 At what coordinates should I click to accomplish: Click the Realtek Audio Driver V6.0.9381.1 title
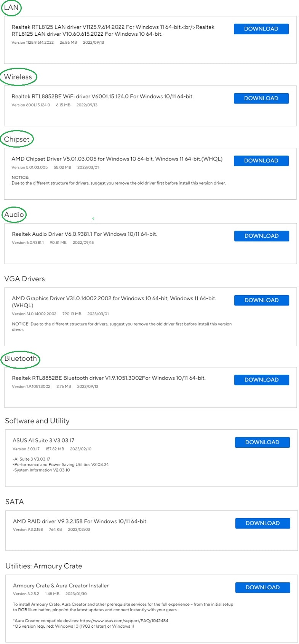coord(84,234)
